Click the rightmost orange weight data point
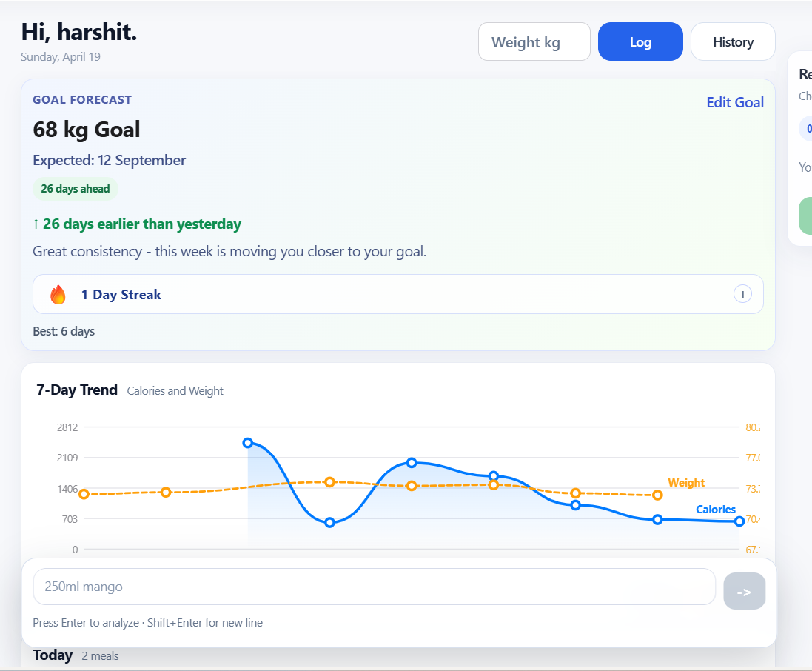This screenshot has height=671, width=812. (657, 495)
